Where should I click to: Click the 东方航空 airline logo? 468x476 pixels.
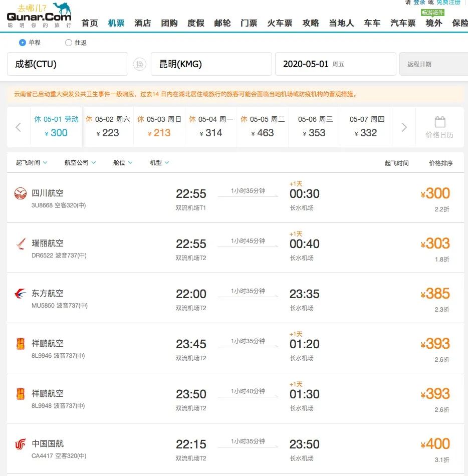pos(20,294)
